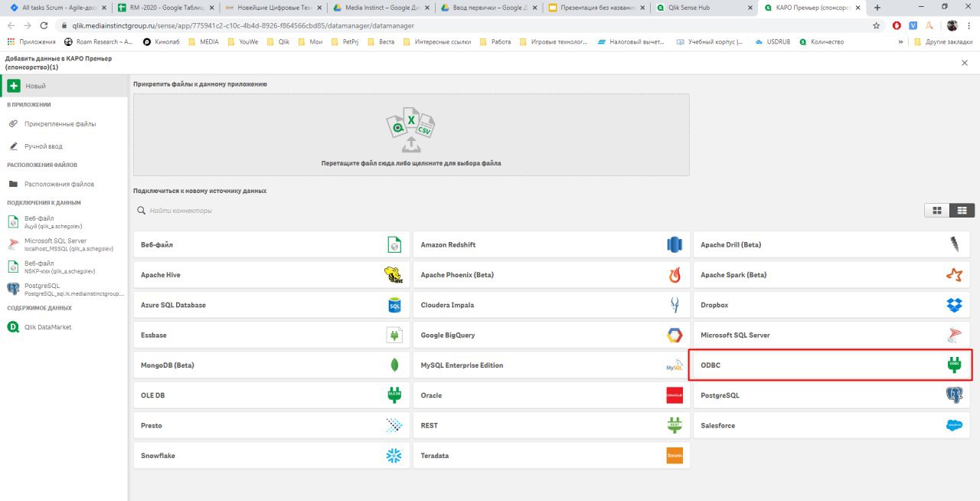Click the Microsoft SQL Server tile icon
Viewport: 980px width, 501px height.
pos(954,335)
